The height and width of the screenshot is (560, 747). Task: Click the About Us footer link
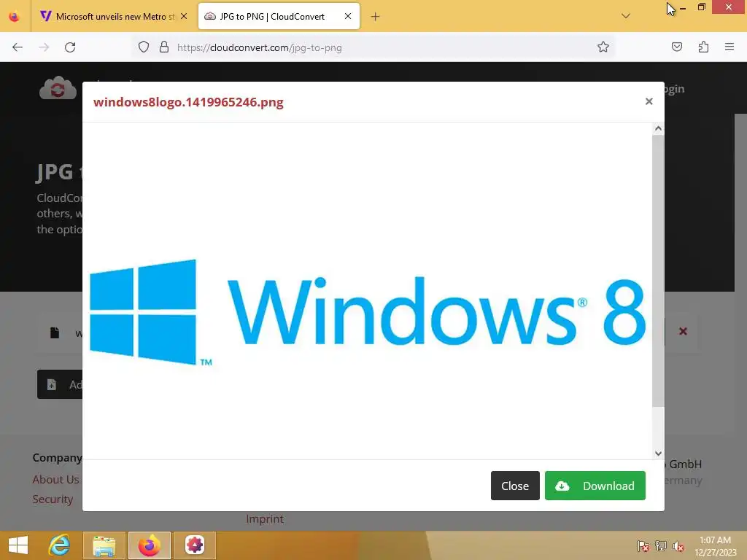(x=55, y=480)
